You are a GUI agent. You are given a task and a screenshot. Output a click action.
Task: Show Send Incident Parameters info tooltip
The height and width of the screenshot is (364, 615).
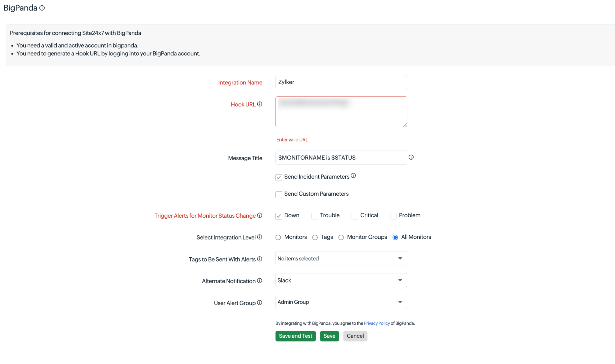(x=353, y=176)
